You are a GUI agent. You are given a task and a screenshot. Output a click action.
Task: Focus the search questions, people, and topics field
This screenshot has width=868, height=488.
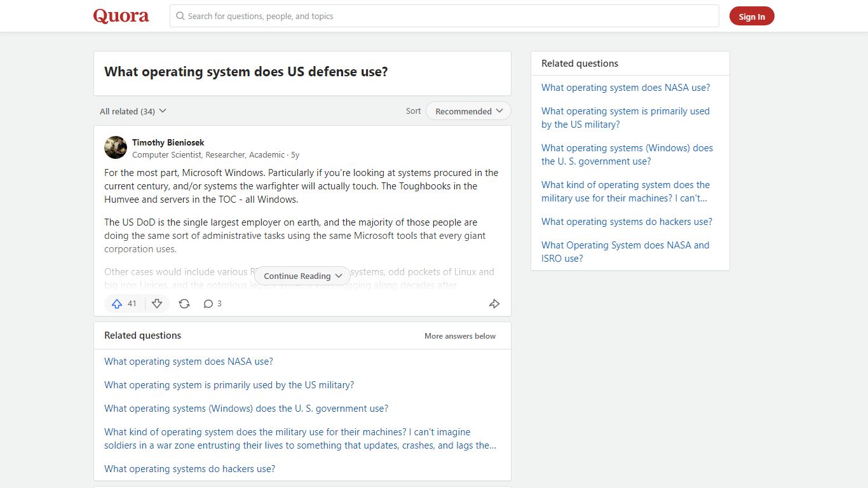pyautogui.click(x=444, y=16)
